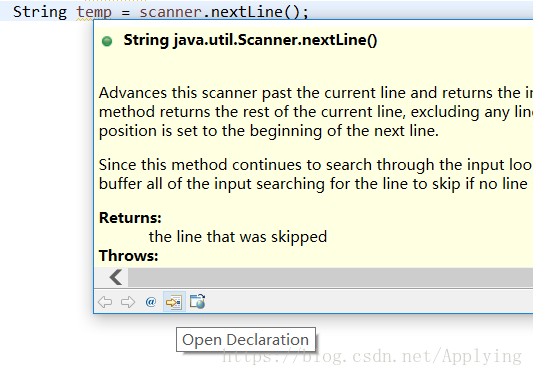The image size is (533, 376).
Task: Click the Back navigation arrow in hover toolbar
Action: [105, 302]
